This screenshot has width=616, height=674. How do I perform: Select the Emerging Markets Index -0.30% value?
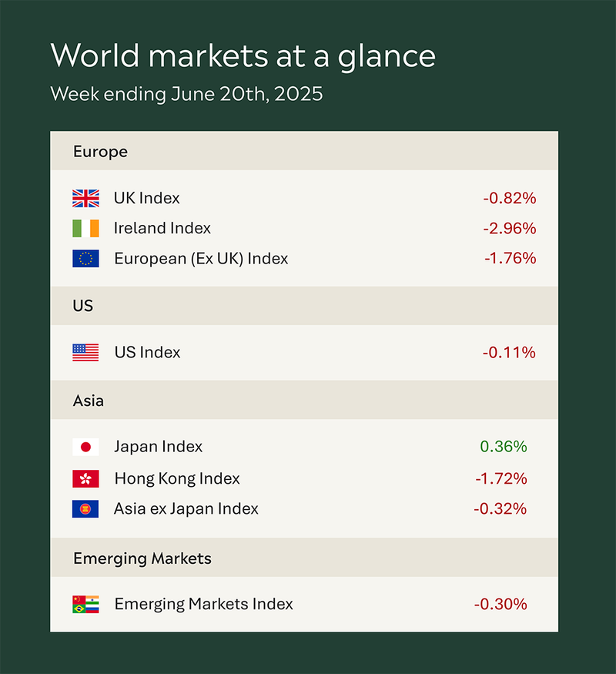tap(500, 604)
